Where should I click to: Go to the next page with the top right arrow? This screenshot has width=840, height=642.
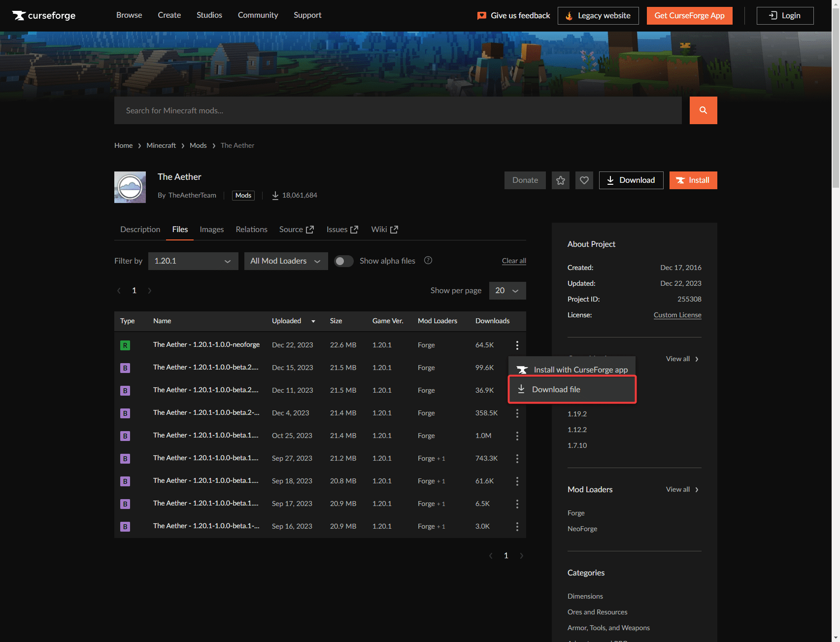click(x=149, y=291)
